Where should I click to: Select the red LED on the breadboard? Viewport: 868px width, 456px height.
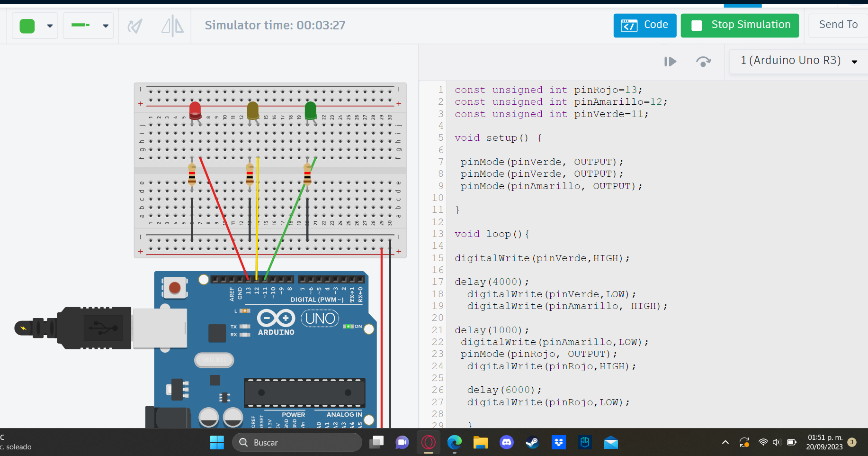[x=195, y=110]
